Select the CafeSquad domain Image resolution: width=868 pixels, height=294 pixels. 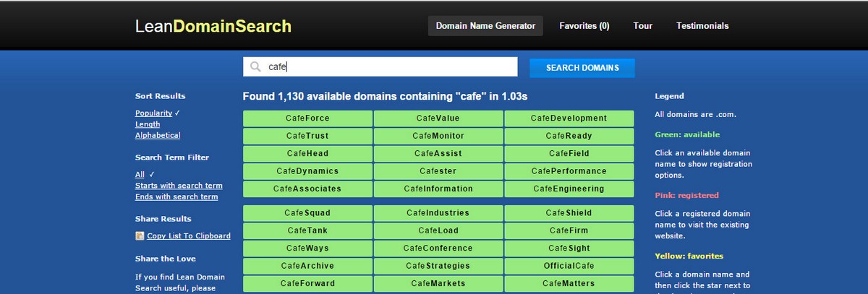[x=307, y=213]
